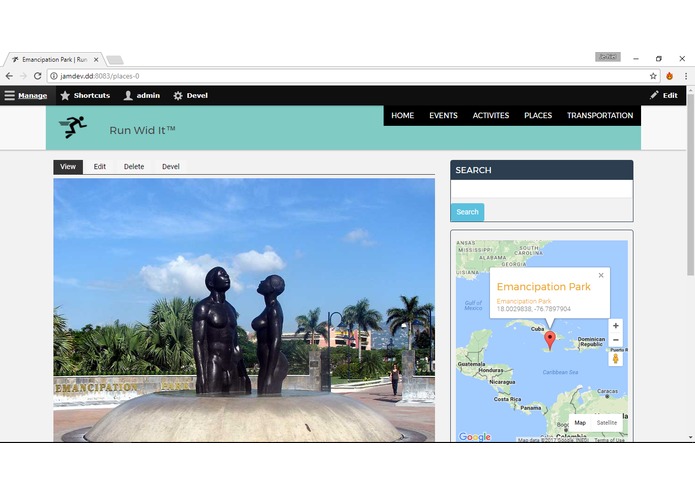Toggle Edit mode with pencil button
The image size is (695, 494).
[x=664, y=95]
